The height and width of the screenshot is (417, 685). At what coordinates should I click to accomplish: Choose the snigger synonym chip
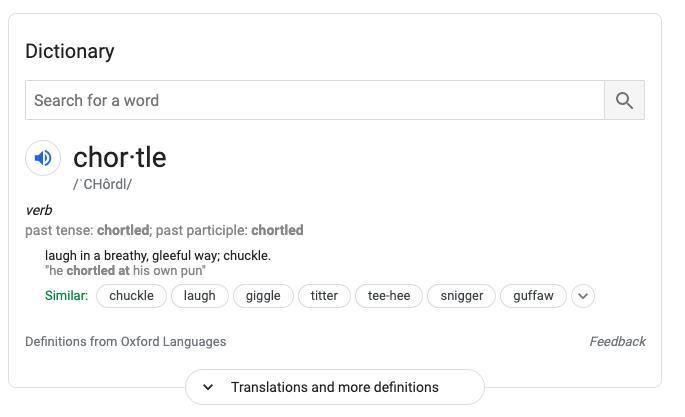(x=461, y=296)
